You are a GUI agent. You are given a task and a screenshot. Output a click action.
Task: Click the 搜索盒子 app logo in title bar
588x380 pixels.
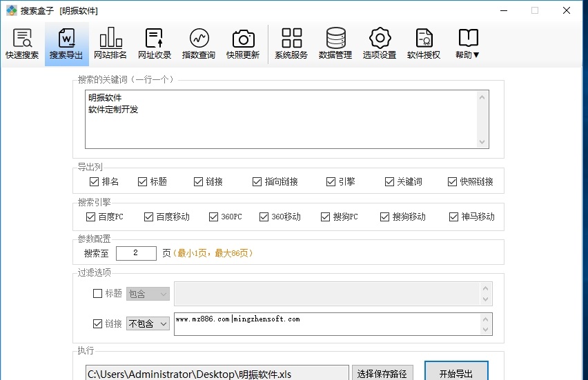12,10
